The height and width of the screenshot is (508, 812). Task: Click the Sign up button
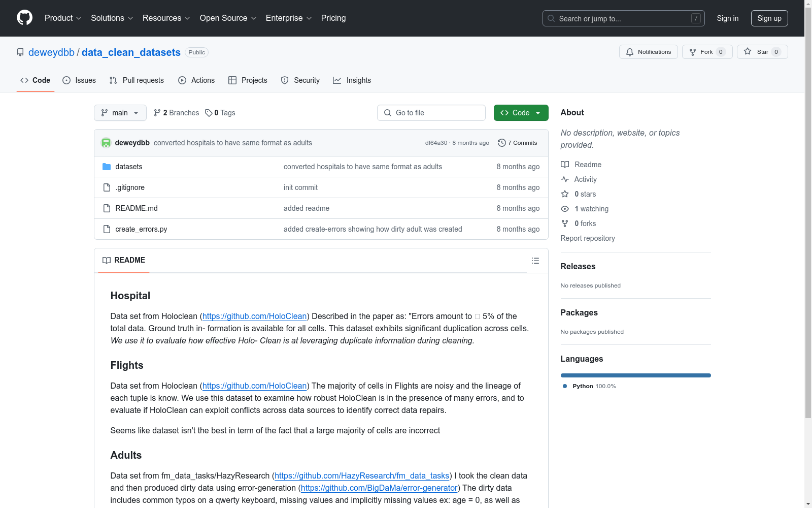point(769,18)
